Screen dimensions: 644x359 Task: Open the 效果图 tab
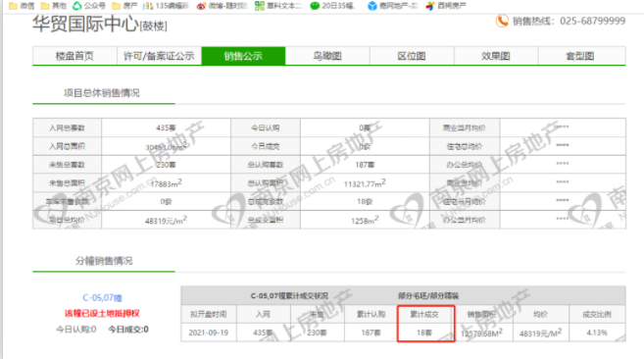point(496,56)
